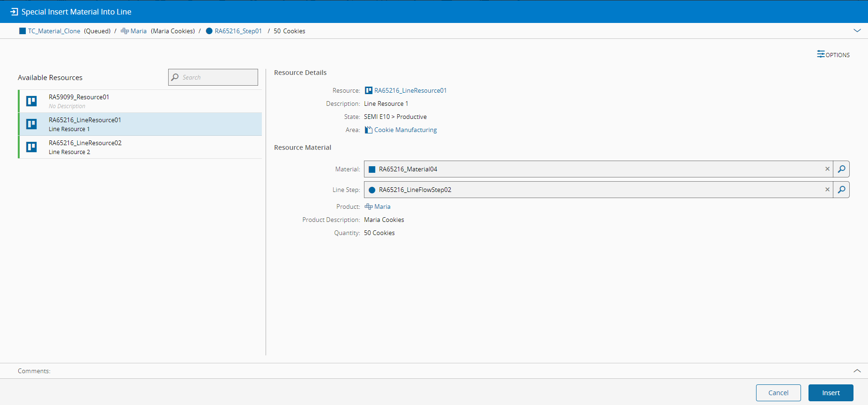The image size is (868, 405).
Task: Click the RA65216_LineResource02 resource icon
Action: [x=31, y=147]
